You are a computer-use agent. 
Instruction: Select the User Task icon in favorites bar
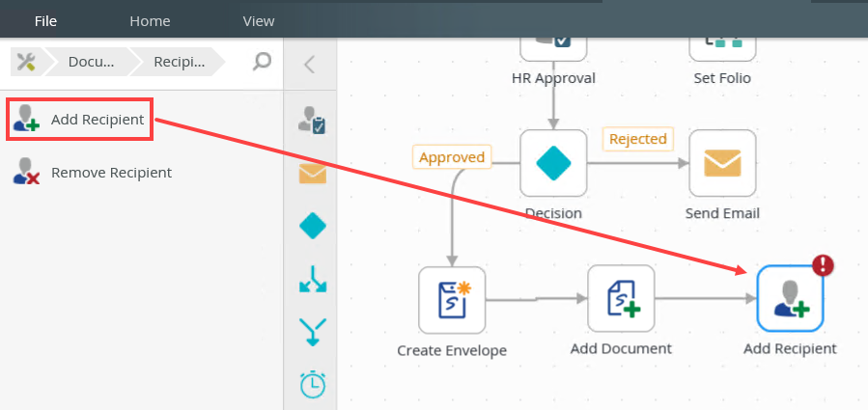coord(312,120)
